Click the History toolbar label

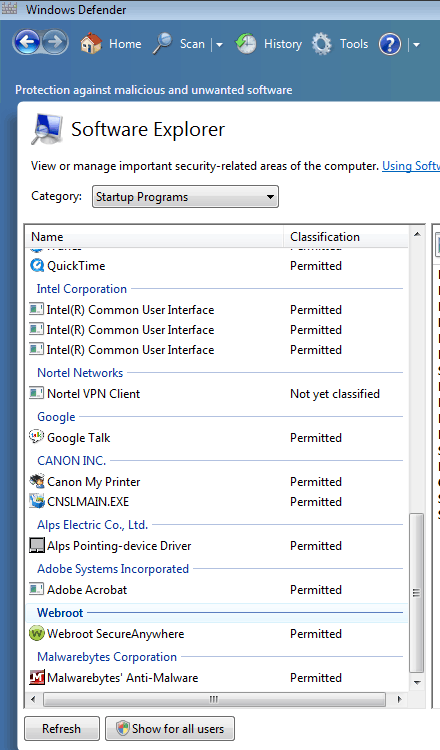[x=283, y=44]
